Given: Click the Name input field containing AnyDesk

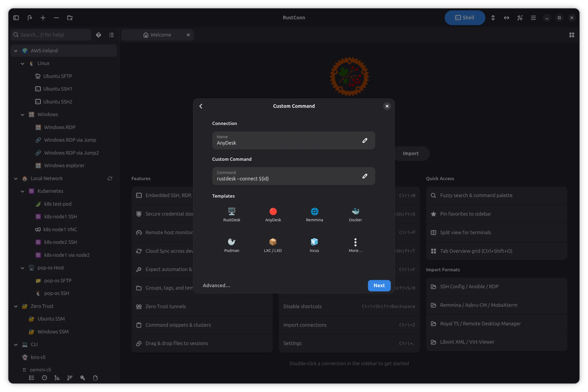Looking at the screenshot, I should pyautogui.click(x=294, y=141).
